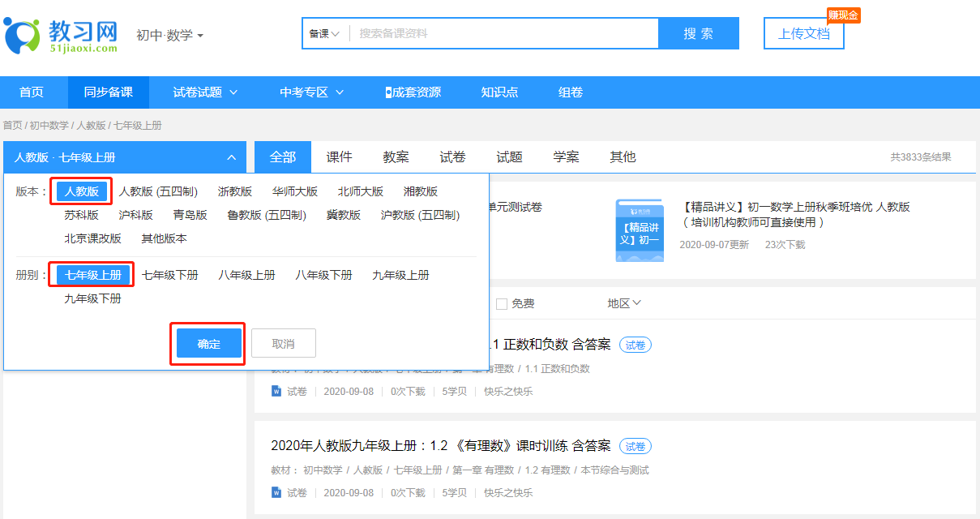Click 本节综合与测试 path link
Image resolution: width=980 pixels, height=519 pixels.
tap(614, 470)
